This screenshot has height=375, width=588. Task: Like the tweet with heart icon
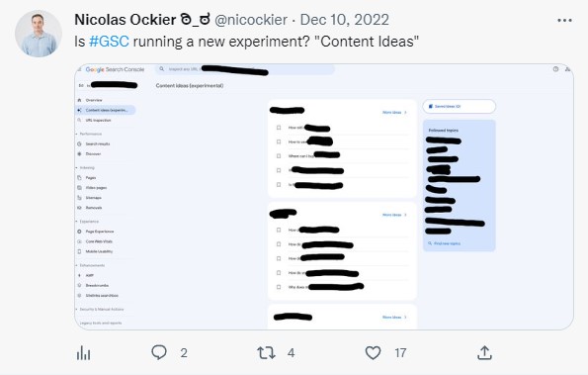373,353
